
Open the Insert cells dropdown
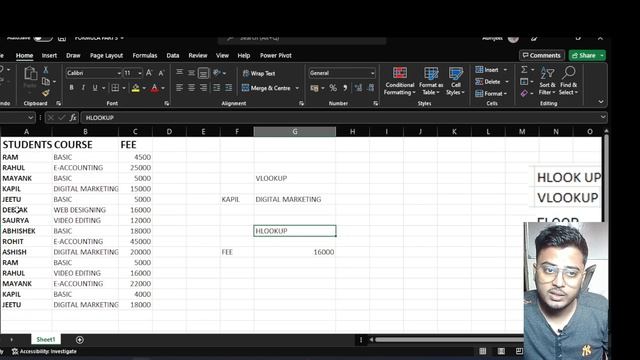tap(505, 70)
